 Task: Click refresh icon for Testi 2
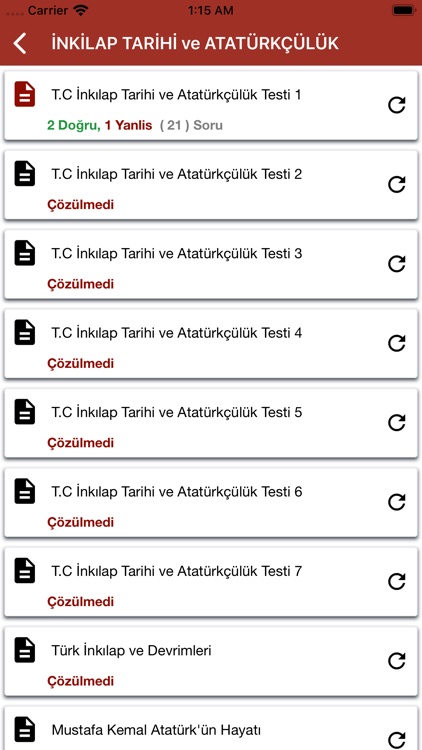pyautogui.click(x=397, y=185)
